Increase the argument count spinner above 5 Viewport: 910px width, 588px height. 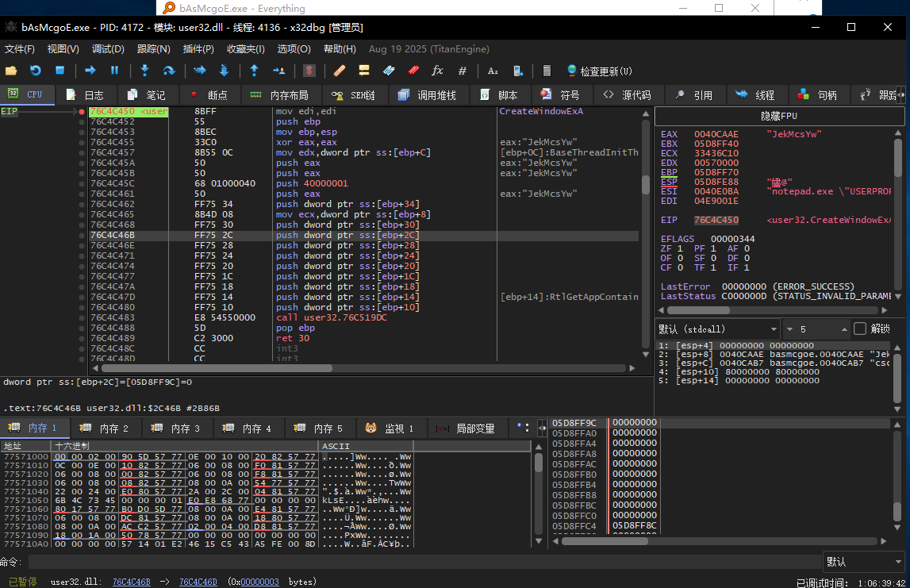[844, 329]
